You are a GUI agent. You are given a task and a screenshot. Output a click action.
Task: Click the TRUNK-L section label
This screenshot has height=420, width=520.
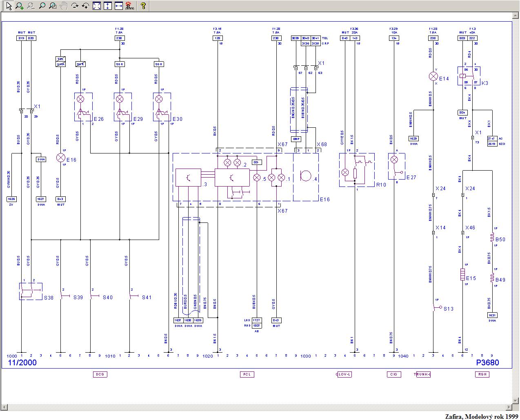click(422, 374)
